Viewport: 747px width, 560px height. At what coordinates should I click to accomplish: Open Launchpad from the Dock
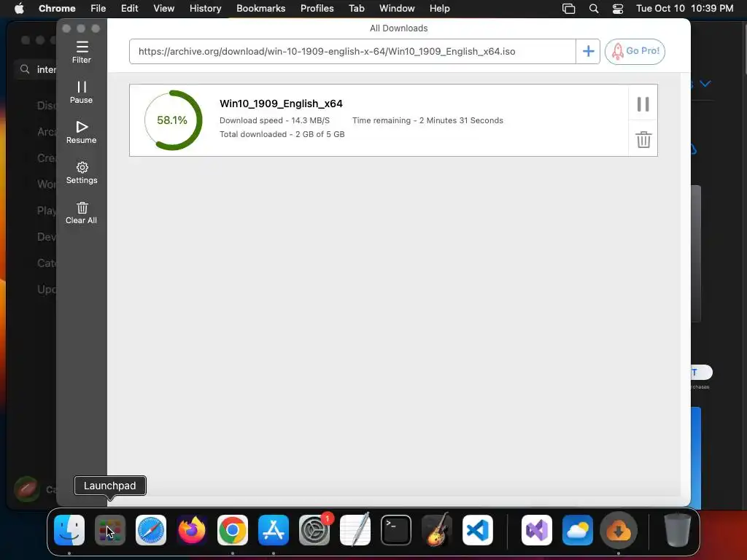click(x=110, y=530)
